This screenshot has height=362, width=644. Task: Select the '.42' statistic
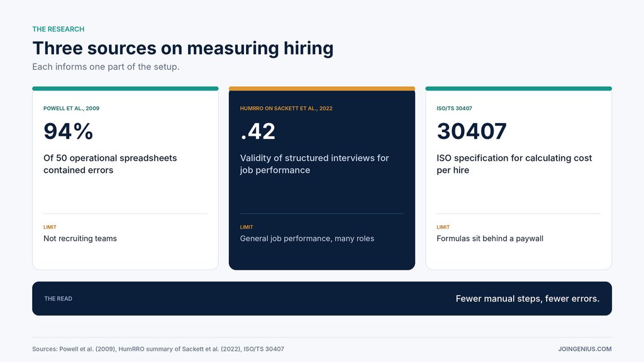click(x=258, y=131)
